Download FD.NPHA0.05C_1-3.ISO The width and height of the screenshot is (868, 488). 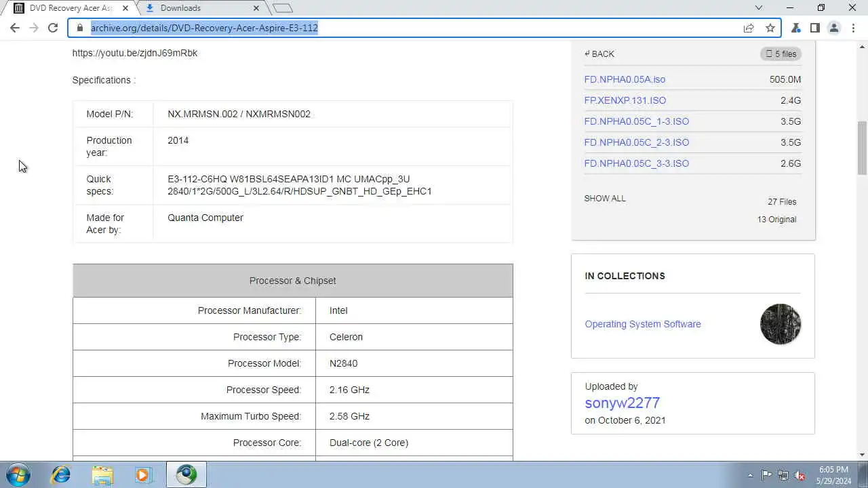click(637, 121)
